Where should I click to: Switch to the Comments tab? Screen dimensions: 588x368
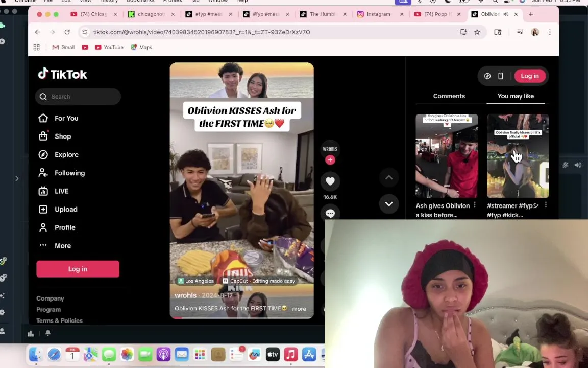(x=449, y=96)
